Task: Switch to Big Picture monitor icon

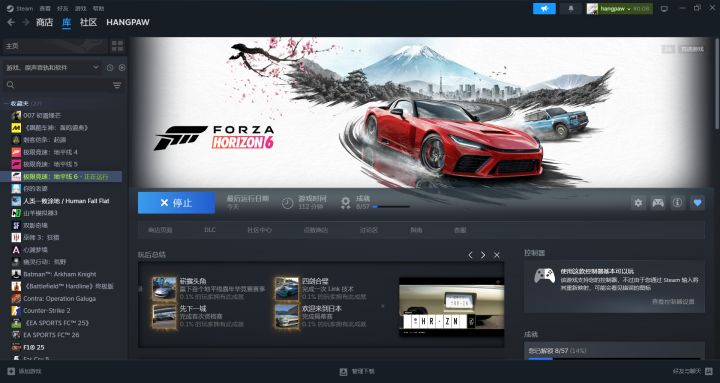Action: tap(664, 9)
